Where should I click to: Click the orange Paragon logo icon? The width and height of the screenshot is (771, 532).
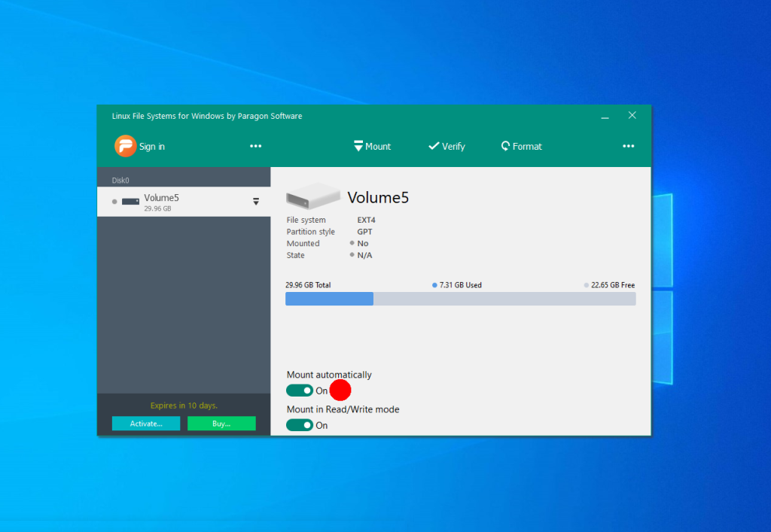pos(125,146)
